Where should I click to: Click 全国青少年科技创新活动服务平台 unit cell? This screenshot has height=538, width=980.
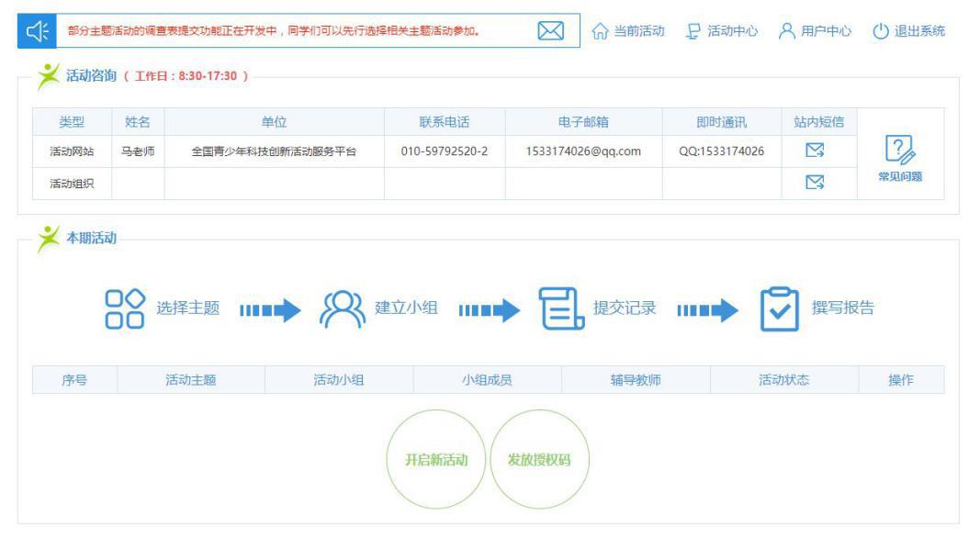(274, 151)
